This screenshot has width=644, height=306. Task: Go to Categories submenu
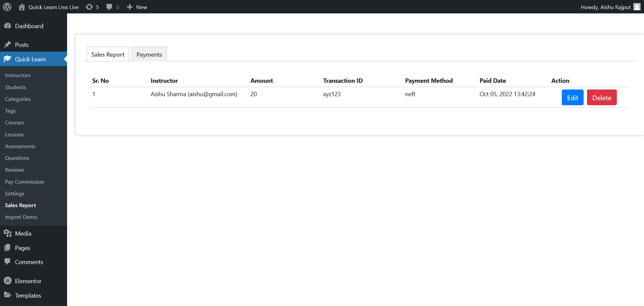18,99
